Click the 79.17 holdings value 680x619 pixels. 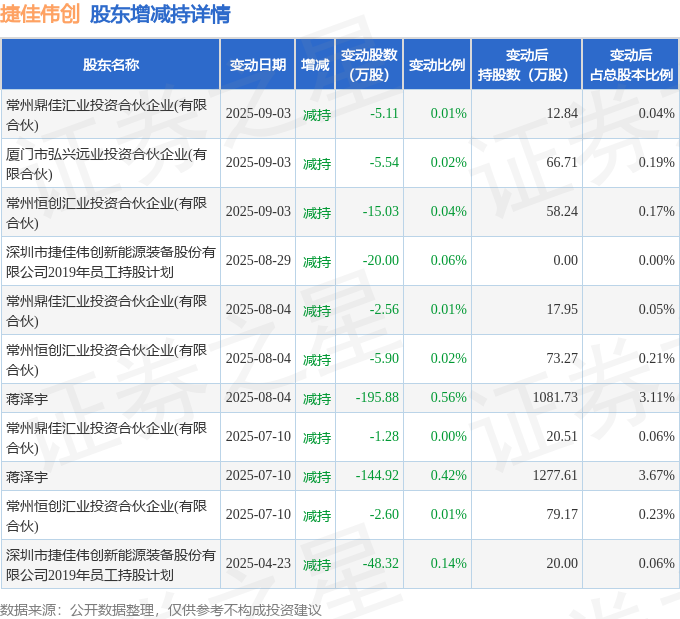point(562,514)
